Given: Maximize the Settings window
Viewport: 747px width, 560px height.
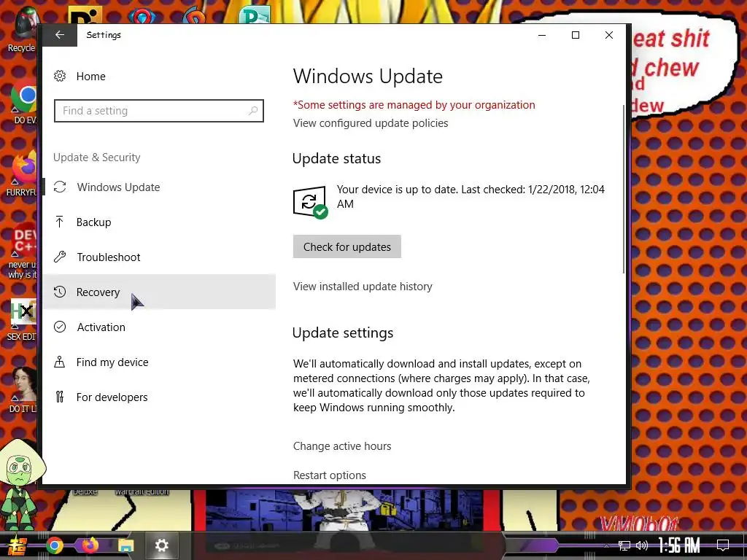Looking at the screenshot, I should (x=576, y=35).
